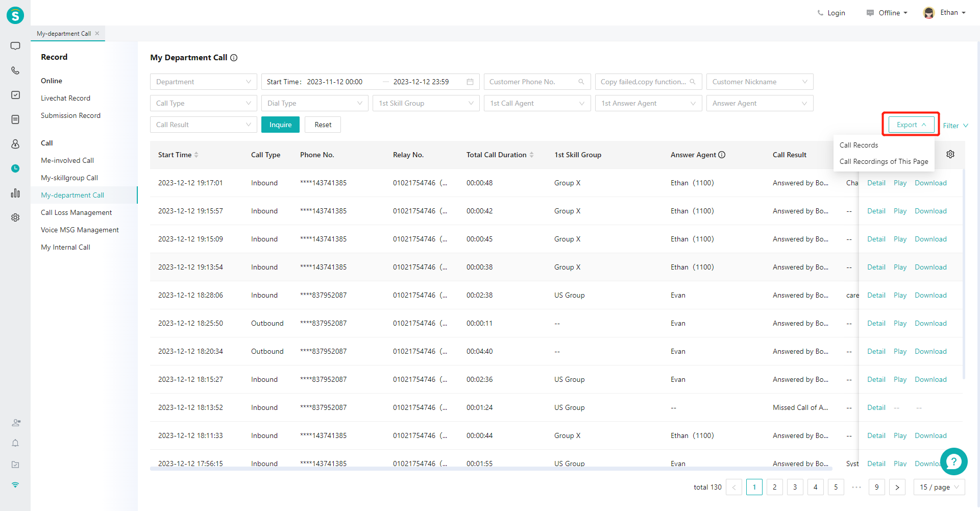Open the Answer Agent filter dropdown
980x511 pixels.
point(759,103)
